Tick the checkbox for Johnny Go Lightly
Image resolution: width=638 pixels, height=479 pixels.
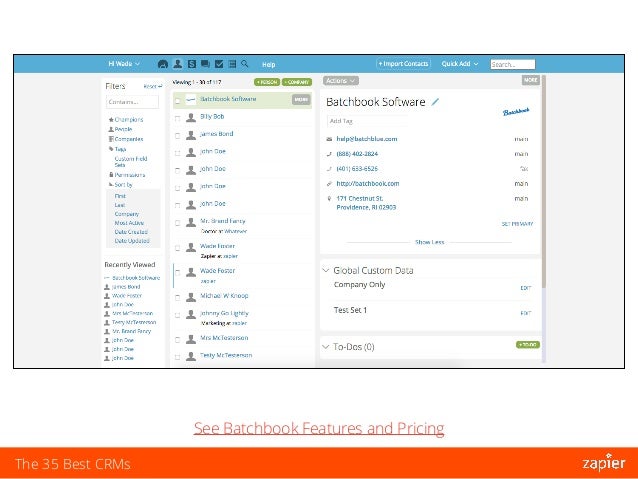(177, 315)
